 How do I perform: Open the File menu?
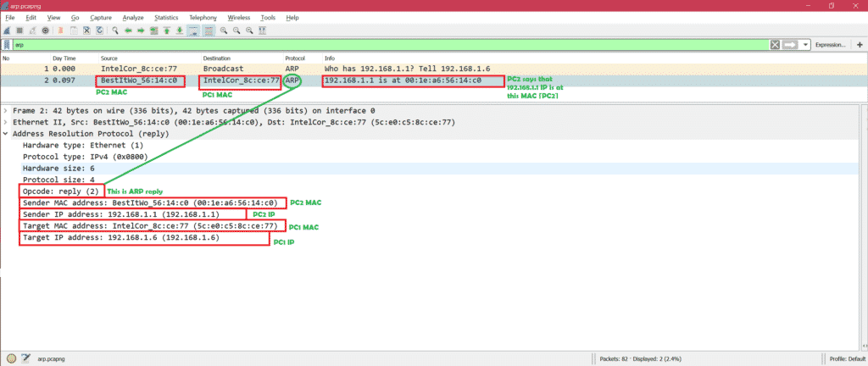[9, 18]
